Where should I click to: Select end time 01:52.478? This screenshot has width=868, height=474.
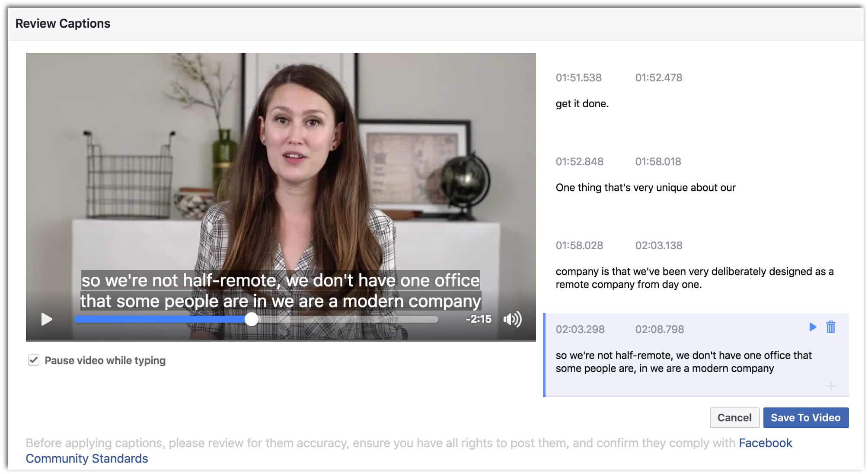pos(659,78)
